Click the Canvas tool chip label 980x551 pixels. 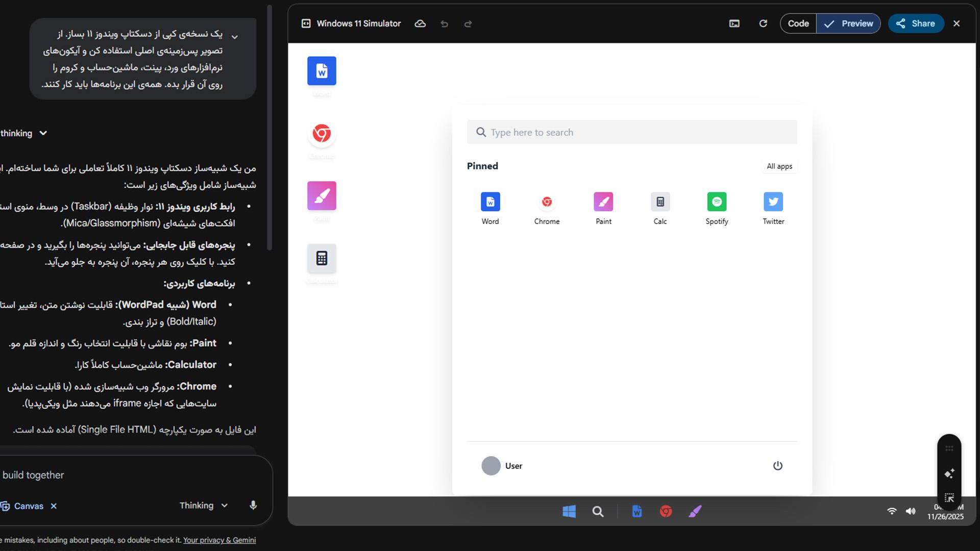pyautogui.click(x=29, y=506)
